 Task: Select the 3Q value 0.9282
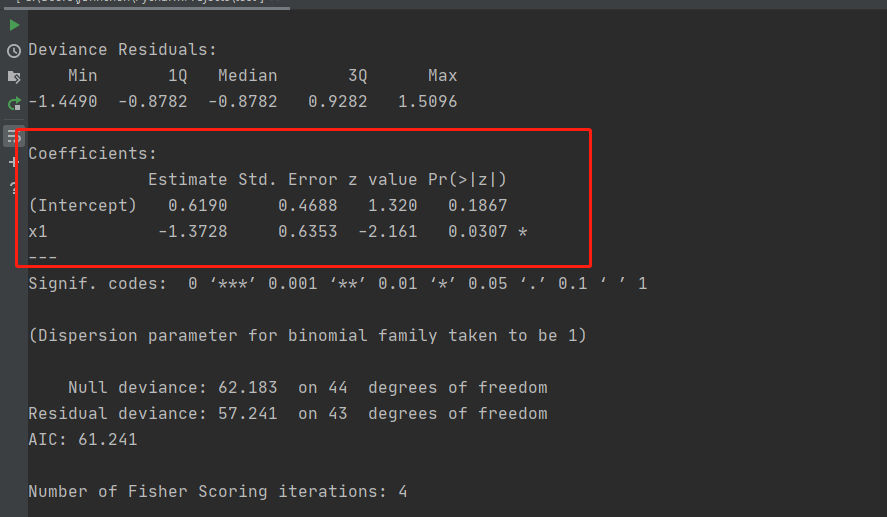click(338, 102)
